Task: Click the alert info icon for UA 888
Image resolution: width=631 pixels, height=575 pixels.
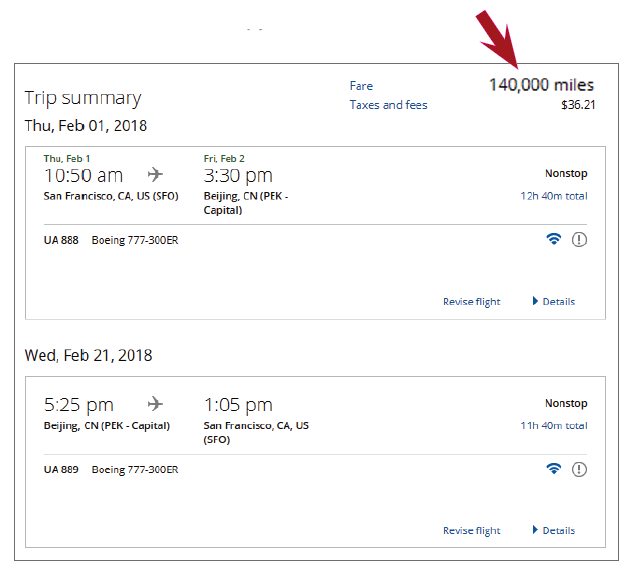Action: pos(579,240)
